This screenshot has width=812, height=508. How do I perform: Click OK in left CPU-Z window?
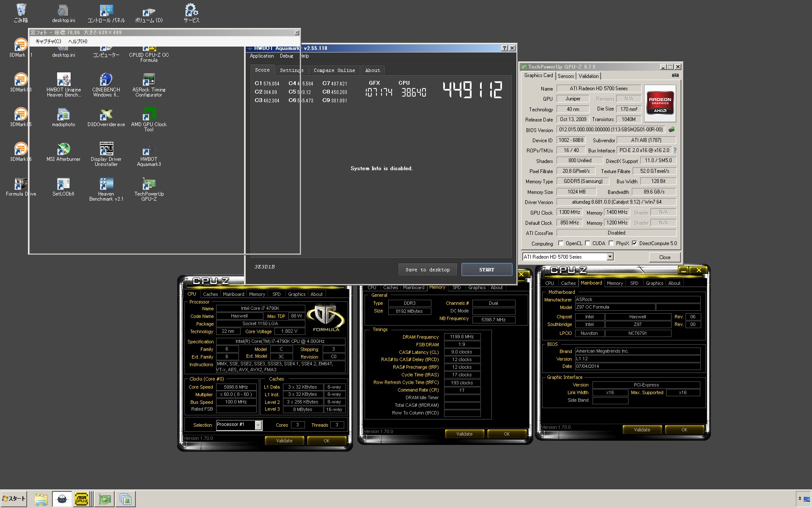[x=326, y=441]
